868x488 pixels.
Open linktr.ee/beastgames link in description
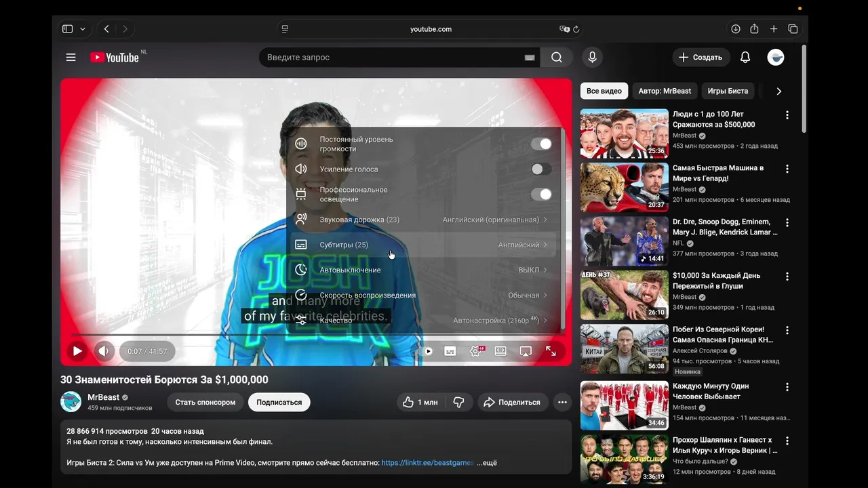pos(428,463)
